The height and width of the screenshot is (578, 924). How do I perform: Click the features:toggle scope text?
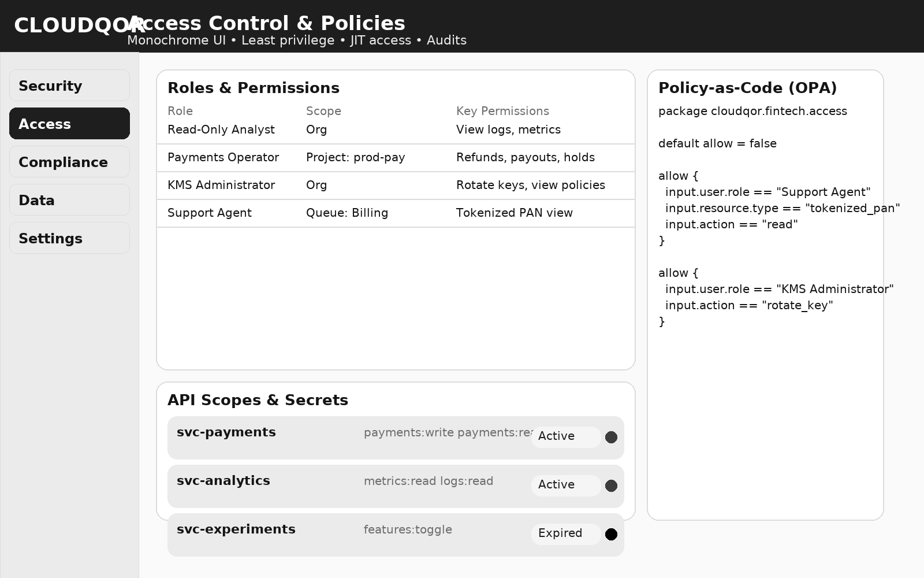click(x=408, y=529)
